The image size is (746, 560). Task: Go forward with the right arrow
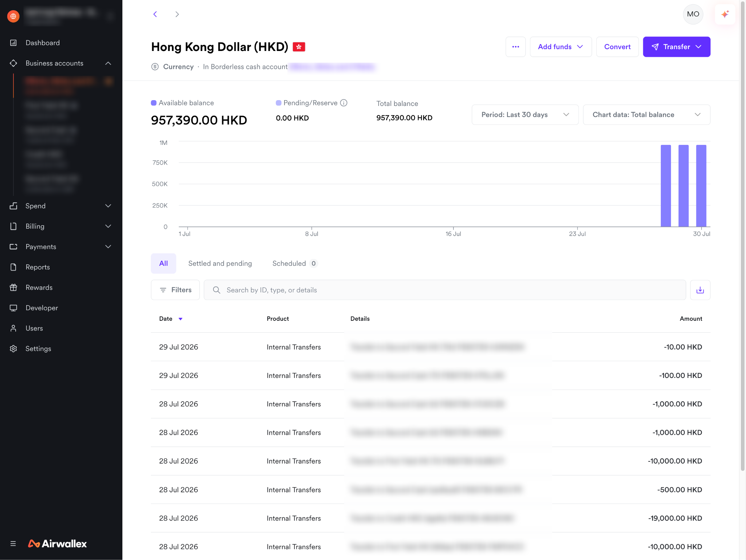pos(177,14)
